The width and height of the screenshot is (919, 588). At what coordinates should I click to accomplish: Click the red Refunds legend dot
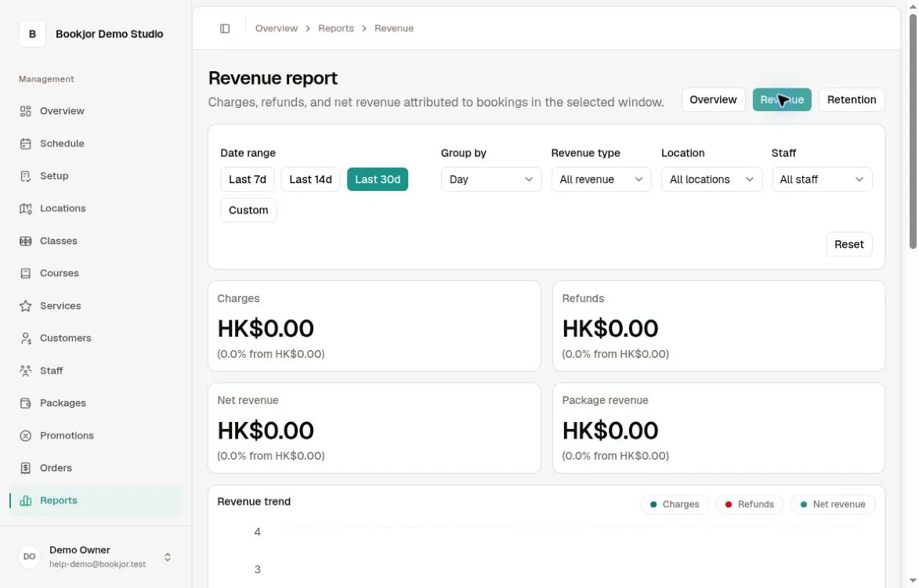click(729, 504)
